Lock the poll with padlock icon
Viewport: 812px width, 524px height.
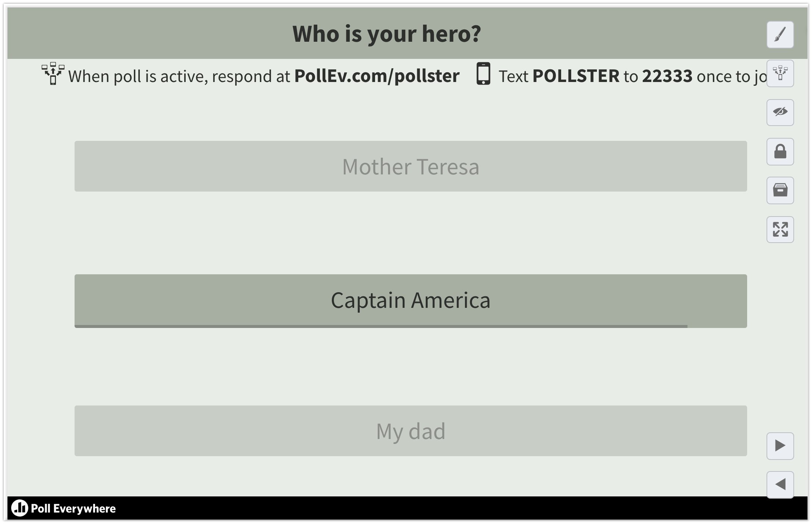pos(780,152)
